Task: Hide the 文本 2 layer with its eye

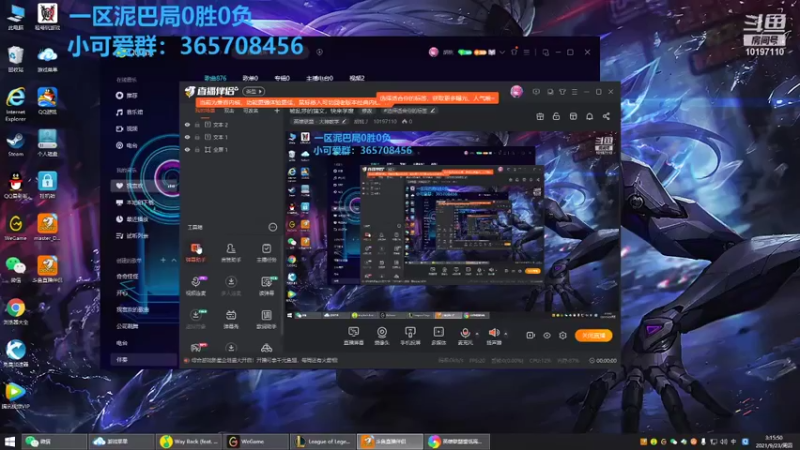Action: 187,124
